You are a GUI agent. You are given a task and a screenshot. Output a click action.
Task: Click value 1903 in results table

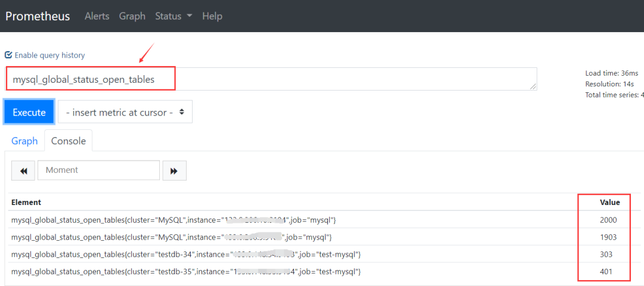pyautogui.click(x=608, y=237)
